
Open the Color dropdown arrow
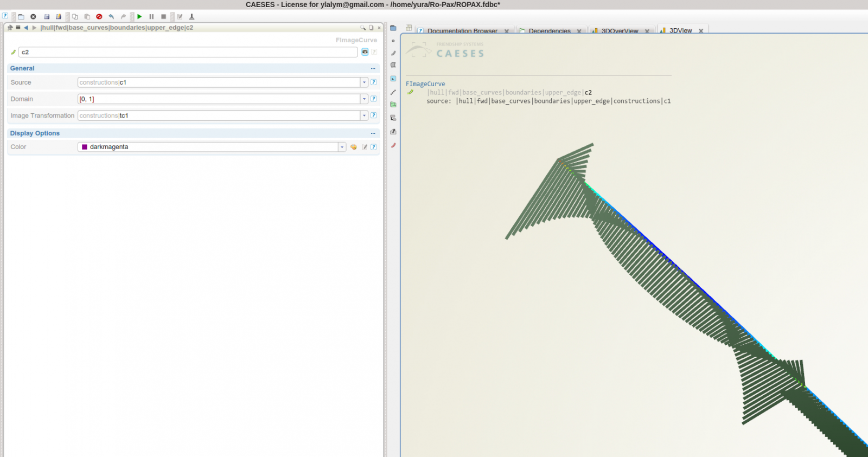click(342, 147)
